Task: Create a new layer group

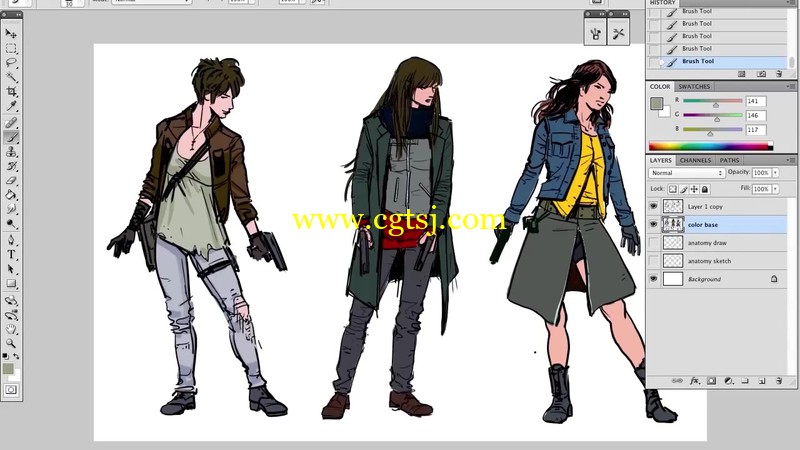Action: coord(745,381)
